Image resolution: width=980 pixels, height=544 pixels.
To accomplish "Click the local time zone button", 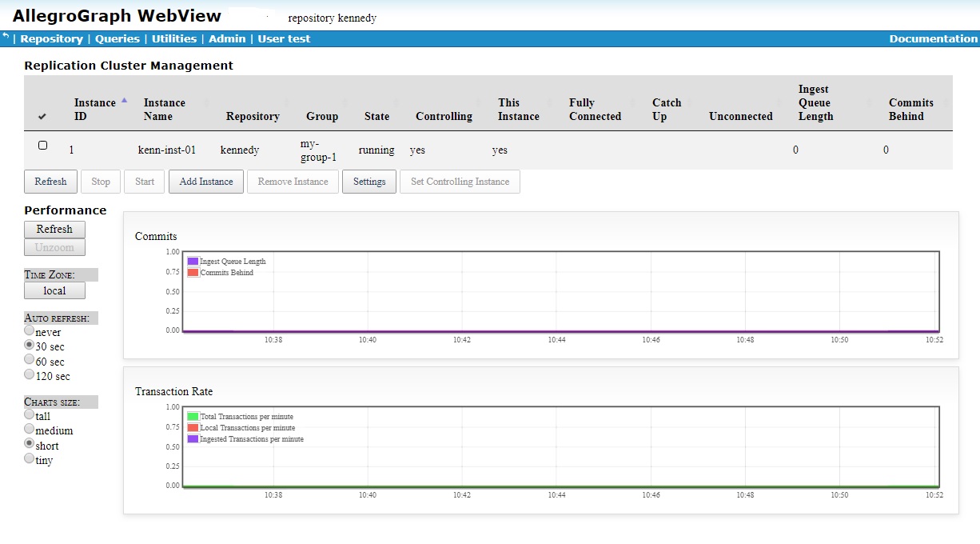I will click(54, 290).
